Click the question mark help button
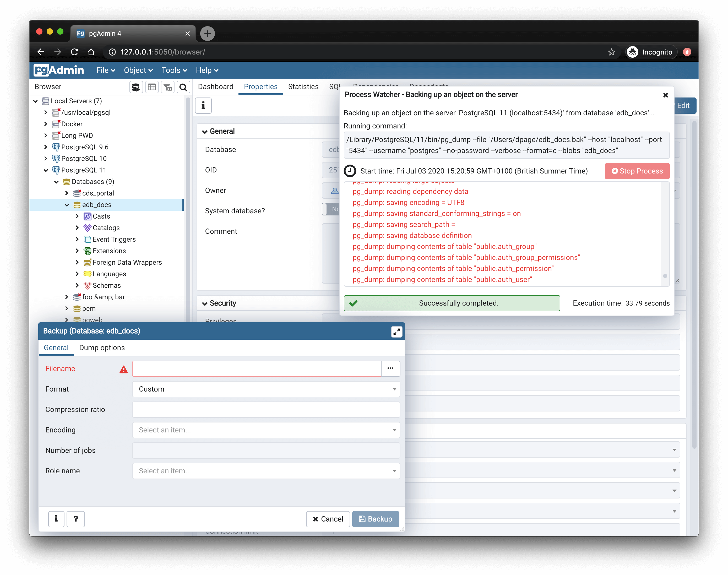Screen dimensions: 728x575 point(76,519)
